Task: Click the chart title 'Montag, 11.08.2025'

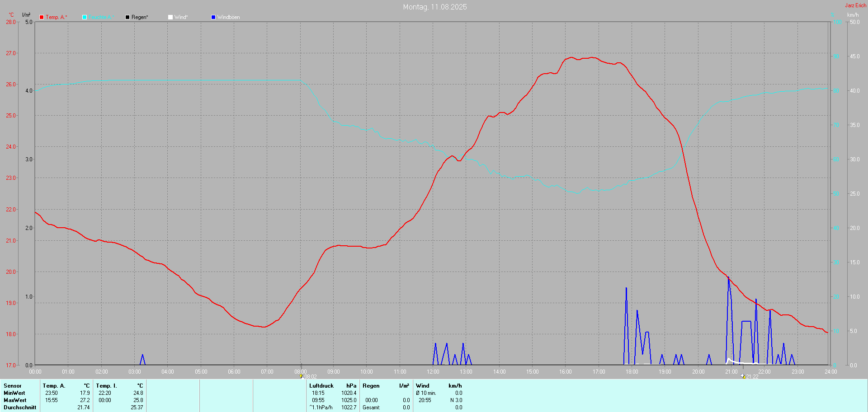Action: click(x=435, y=7)
